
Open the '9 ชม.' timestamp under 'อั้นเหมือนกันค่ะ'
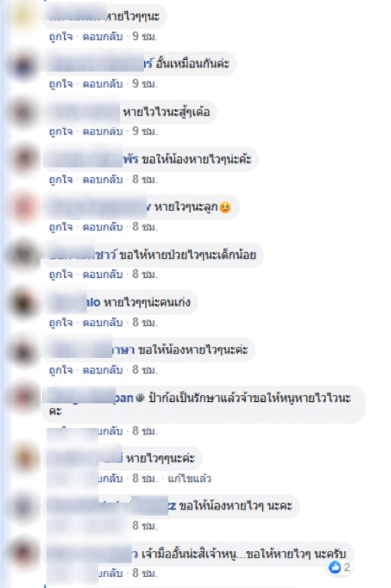144,84
